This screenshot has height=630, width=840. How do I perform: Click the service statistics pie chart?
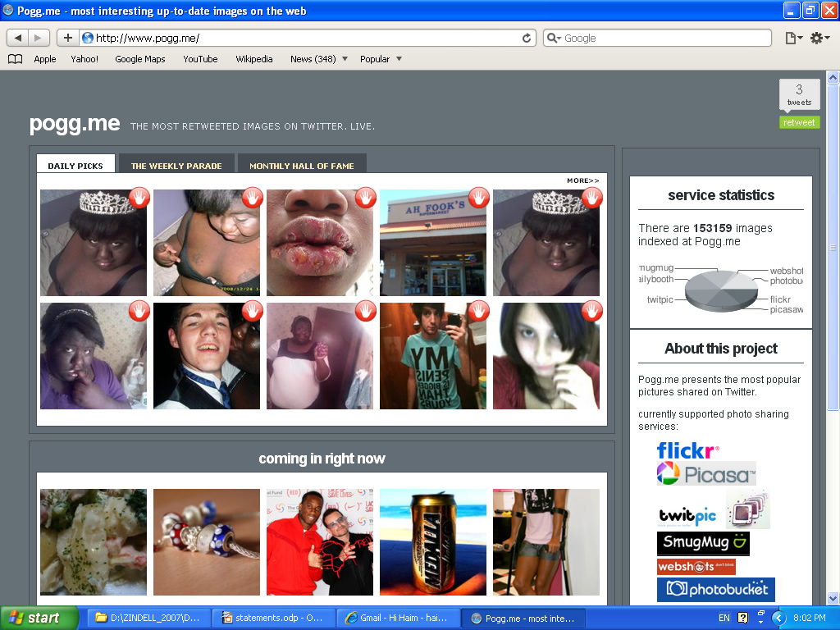pyautogui.click(x=721, y=290)
